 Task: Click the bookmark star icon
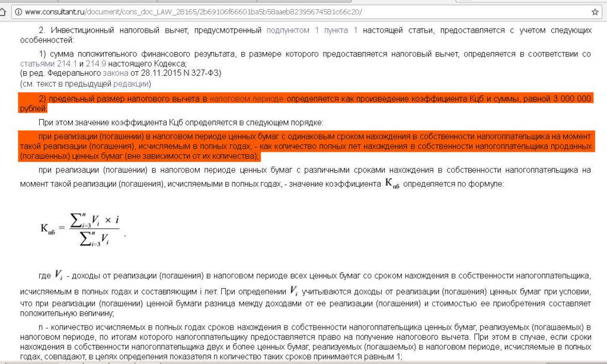click(x=595, y=12)
